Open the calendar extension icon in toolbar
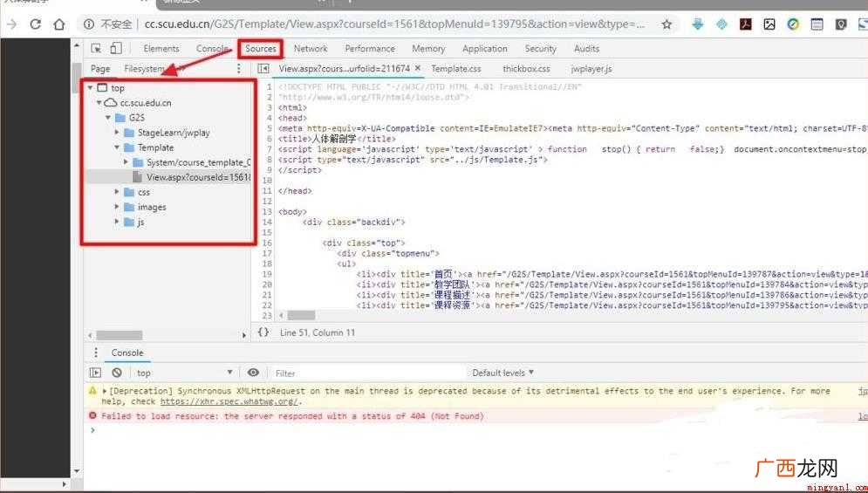Screen dimensions: 868x493 click(817, 24)
